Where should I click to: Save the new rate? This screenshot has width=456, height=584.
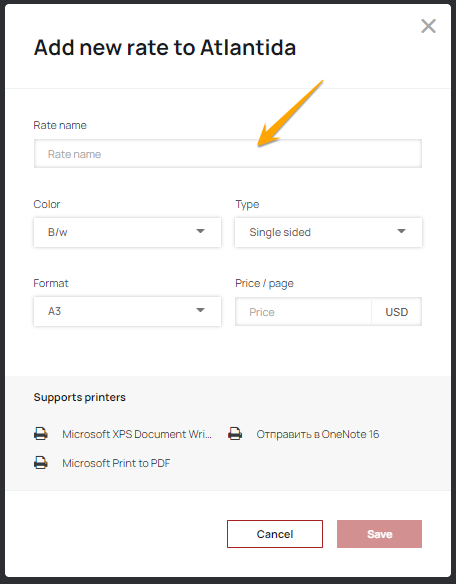(x=379, y=534)
